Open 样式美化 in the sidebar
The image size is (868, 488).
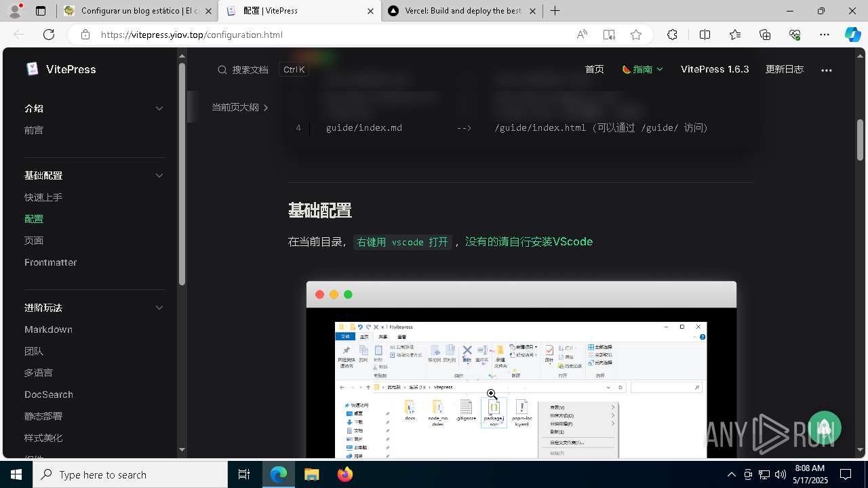[x=43, y=438]
